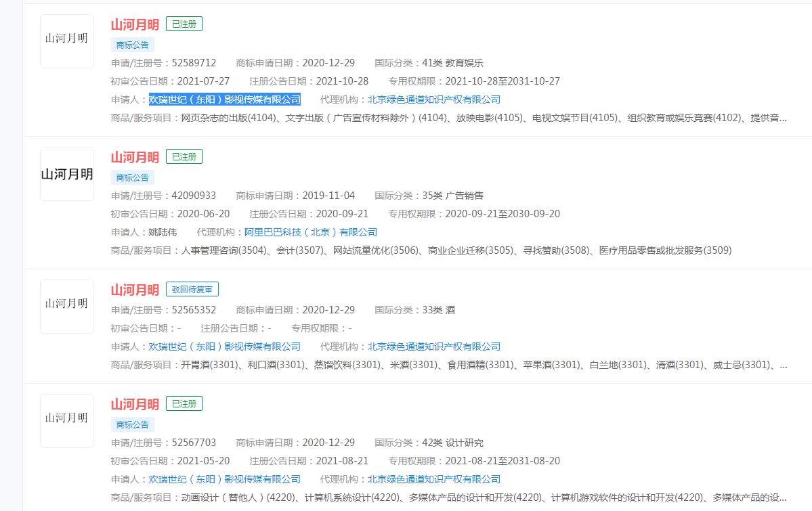Open 山河月明 title of the 35类 广告销售 entry

135,157
